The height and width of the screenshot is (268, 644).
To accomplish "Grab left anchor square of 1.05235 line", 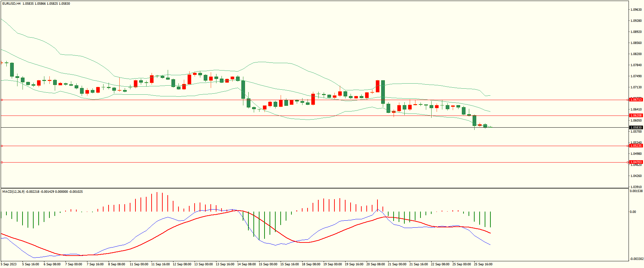I will coord(2,146).
